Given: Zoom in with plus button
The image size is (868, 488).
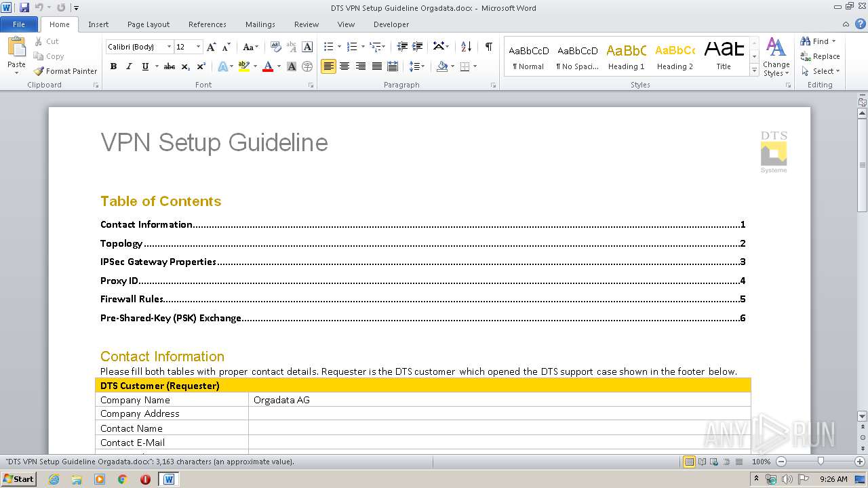Looking at the screenshot, I should click(859, 462).
